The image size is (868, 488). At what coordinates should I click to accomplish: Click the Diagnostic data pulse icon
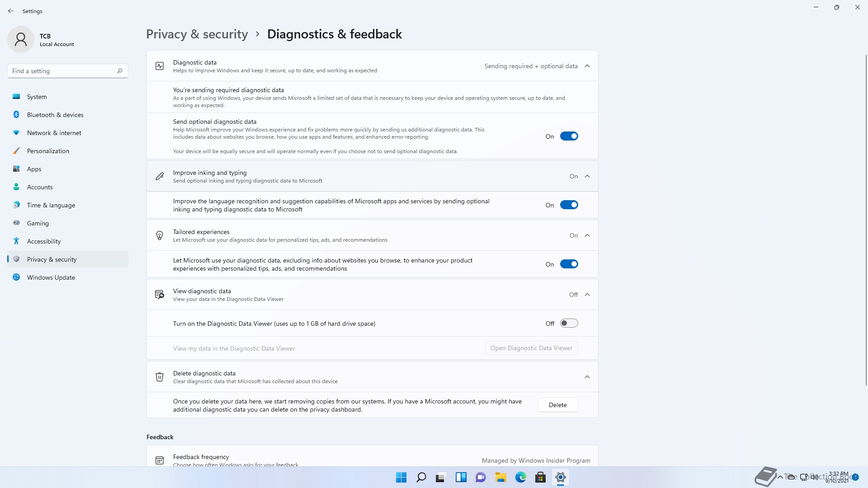[x=160, y=66]
